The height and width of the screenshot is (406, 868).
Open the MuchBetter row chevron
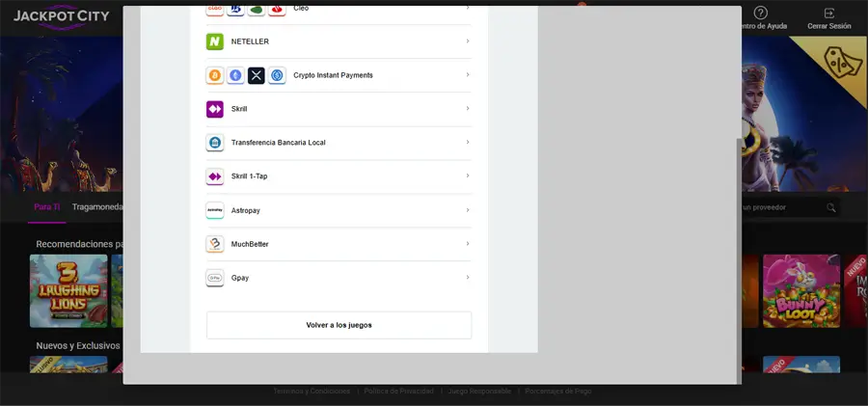pyautogui.click(x=468, y=244)
